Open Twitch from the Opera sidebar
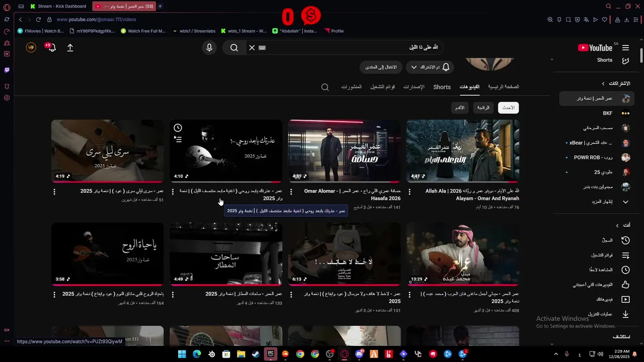 click(7, 70)
